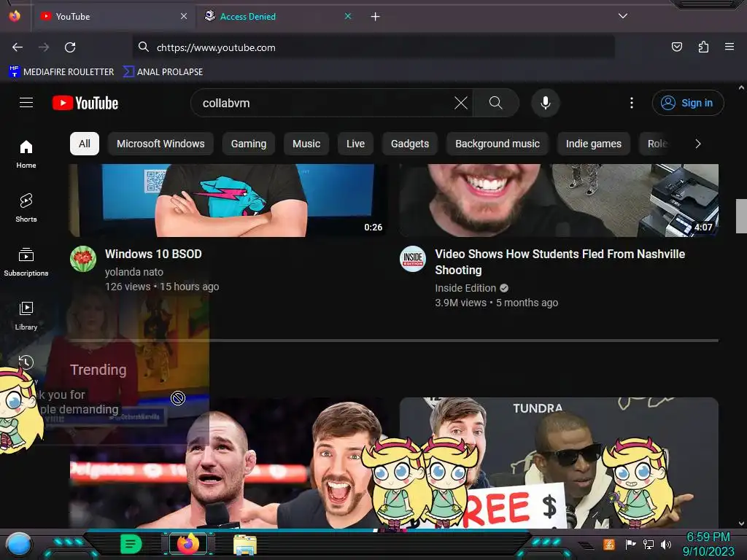Start voice search with microphone
This screenshot has width=747, height=560.
click(546, 103)
